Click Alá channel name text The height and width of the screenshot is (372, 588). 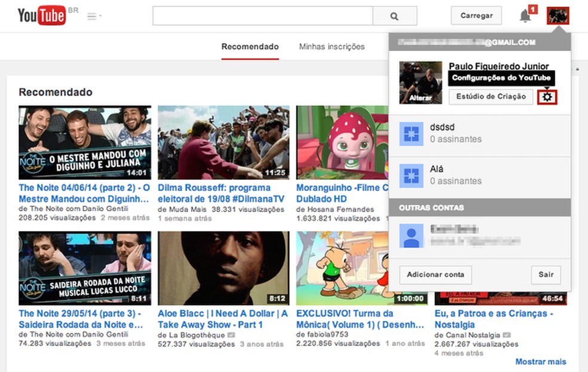click(436, 169)
